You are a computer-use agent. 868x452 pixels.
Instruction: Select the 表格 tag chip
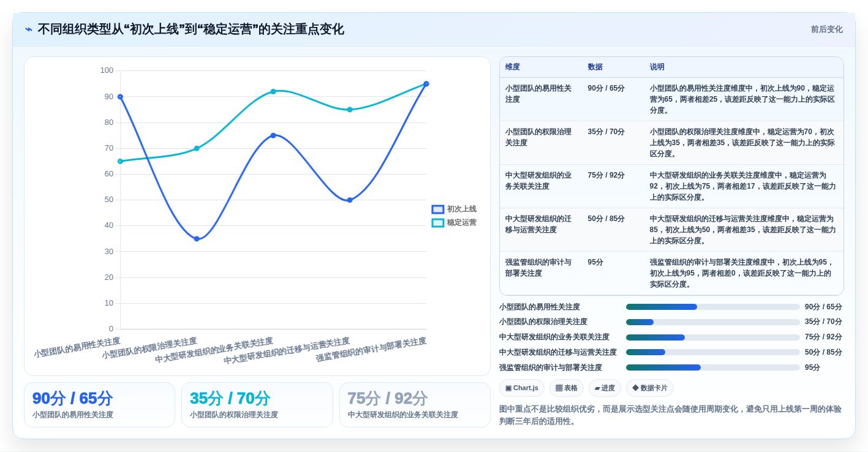point(567,388)
